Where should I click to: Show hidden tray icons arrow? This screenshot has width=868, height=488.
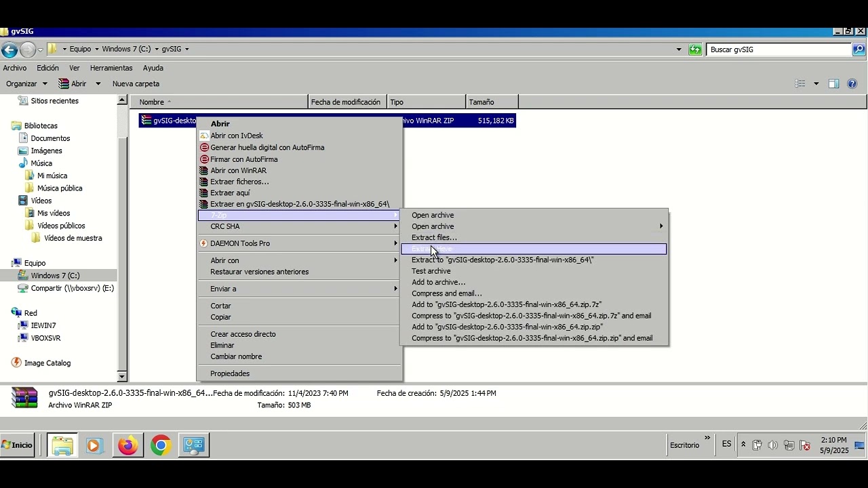click(743, 445)
